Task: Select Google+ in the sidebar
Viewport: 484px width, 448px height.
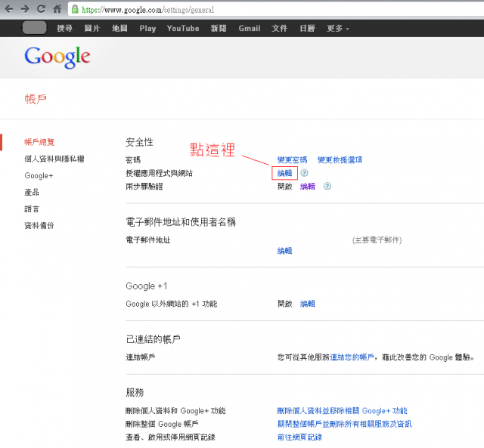Action: tap(39, 175)
